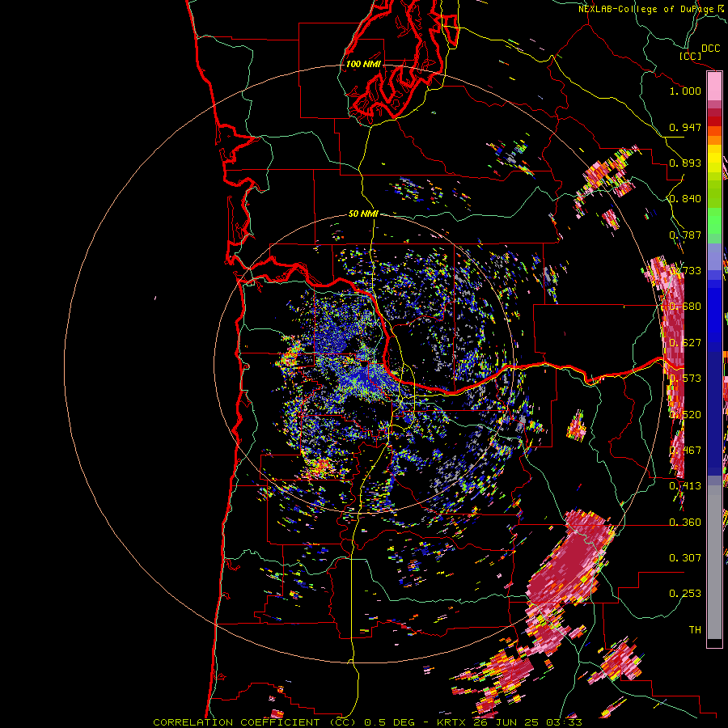The height and width of the screenshot is (728, 728).
Task: Click the [CC] units label above the color scale
Action: coord(690,56)
